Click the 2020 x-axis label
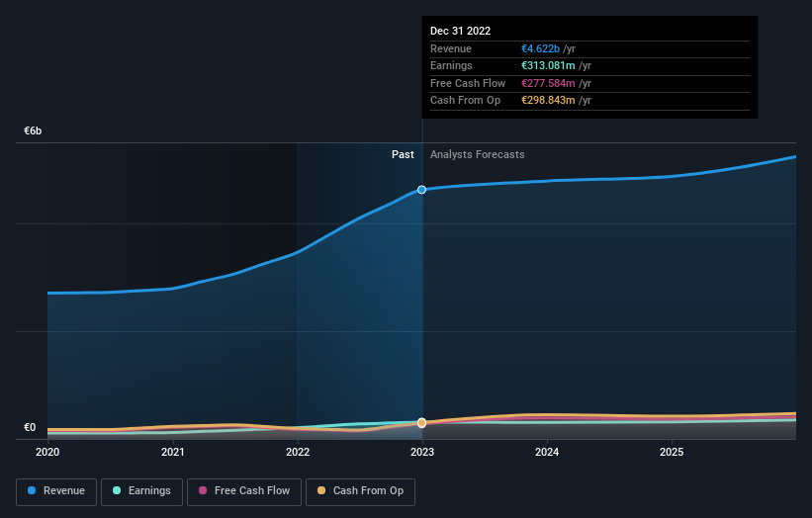 tap(47, 453)
